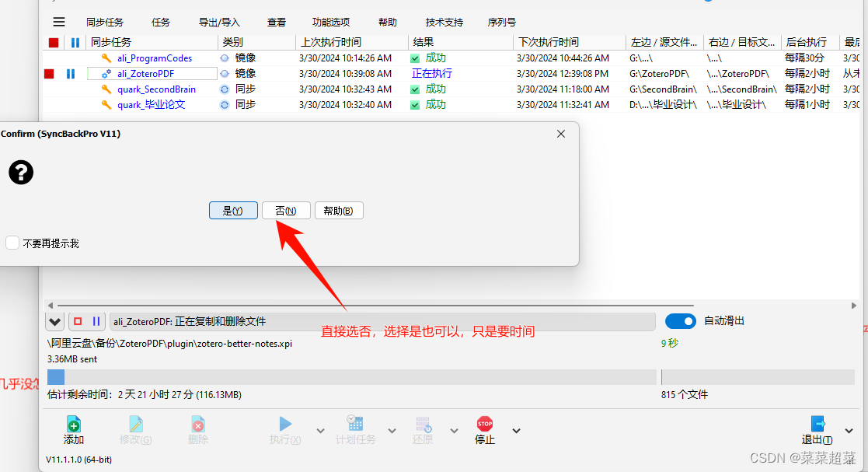Image resolution: width=868 pixels, height=472 pixels.
Task: Open the 导出/导入 menu
Action: (x=219, y=22)
